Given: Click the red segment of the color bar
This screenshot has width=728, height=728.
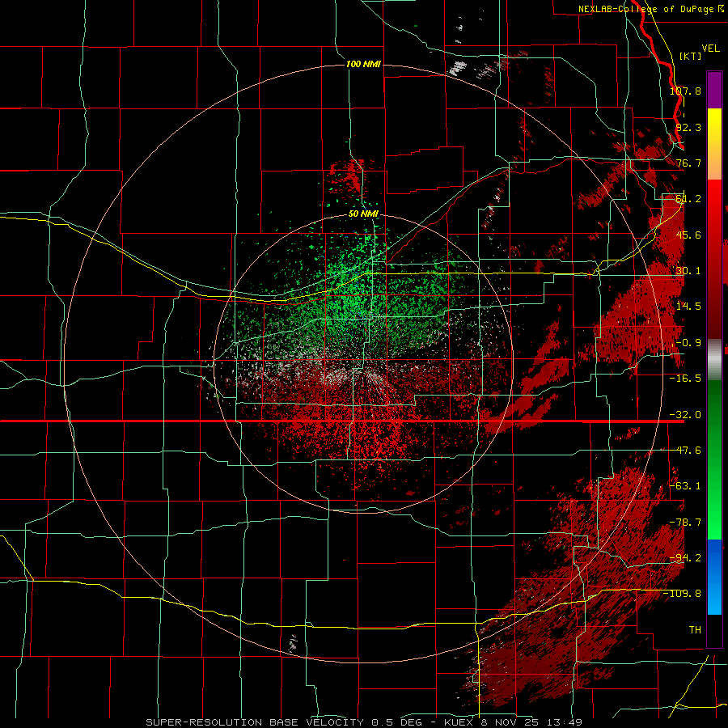Looking at the screenshot, I should [714, 260].
